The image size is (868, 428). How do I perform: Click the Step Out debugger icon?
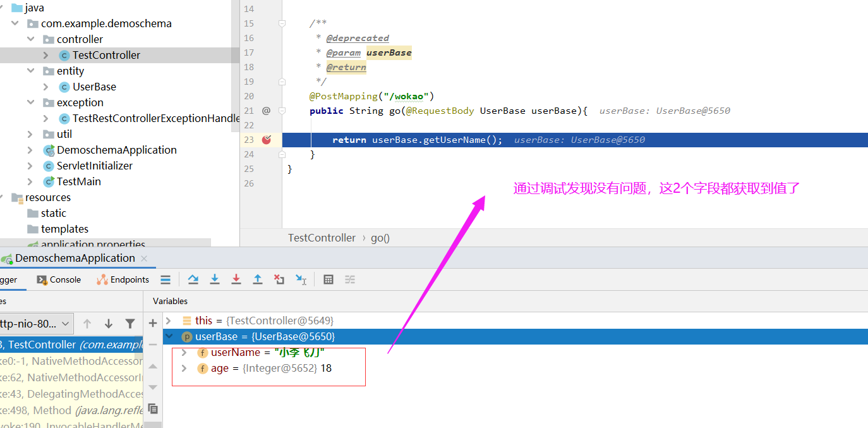click(x=258, y=279)
